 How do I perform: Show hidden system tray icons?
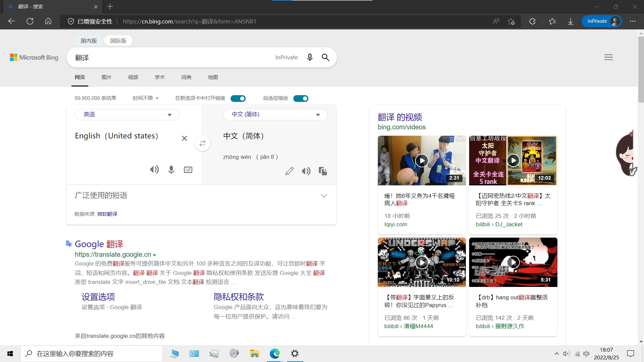coord(557,354)
